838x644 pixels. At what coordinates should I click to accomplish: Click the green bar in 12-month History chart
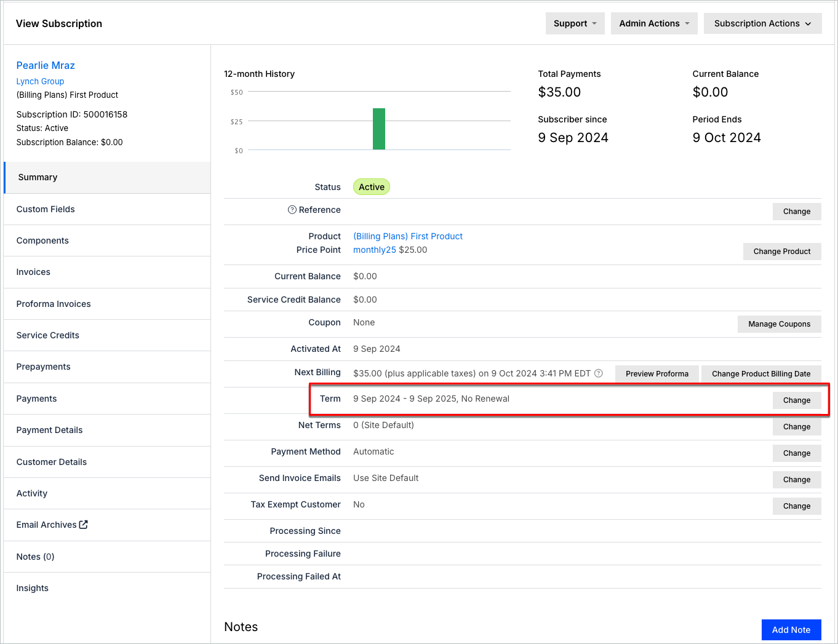(379, 129)
